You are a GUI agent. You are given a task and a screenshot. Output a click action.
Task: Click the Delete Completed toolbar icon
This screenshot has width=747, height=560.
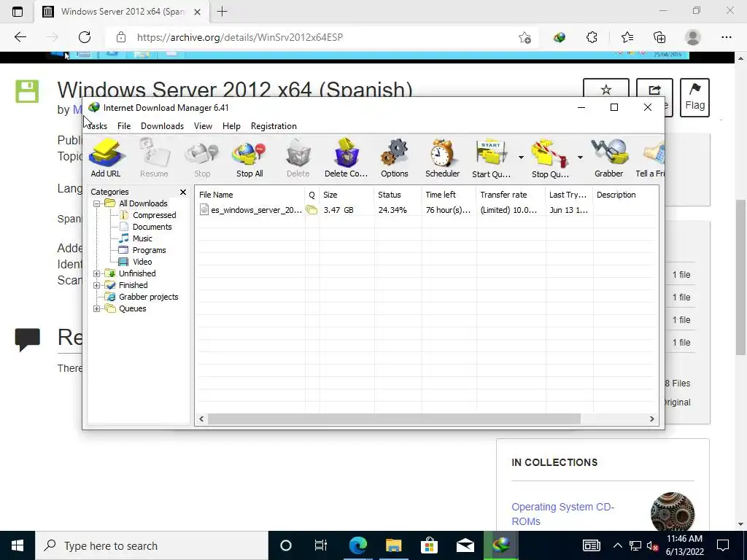(347, 158)
